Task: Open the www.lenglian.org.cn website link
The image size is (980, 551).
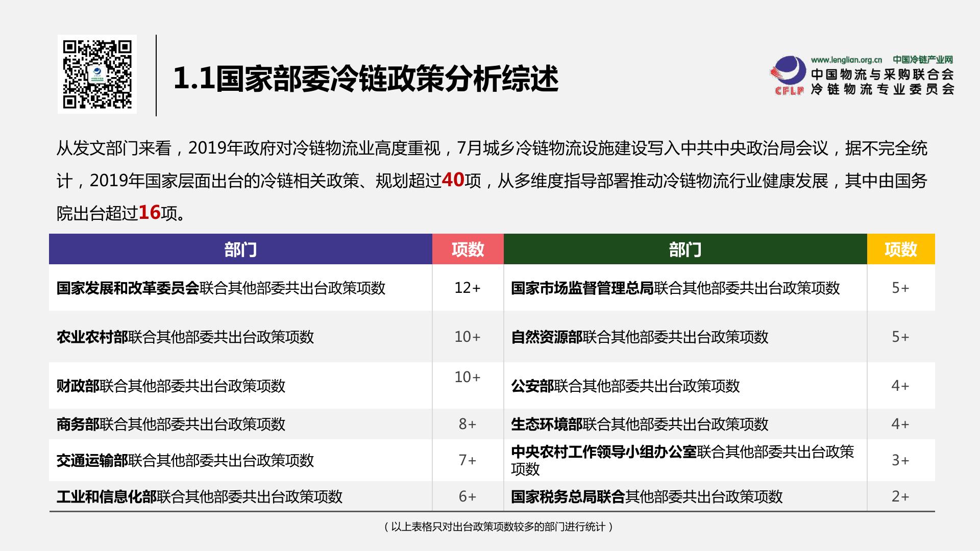Action: pos(846,60)
